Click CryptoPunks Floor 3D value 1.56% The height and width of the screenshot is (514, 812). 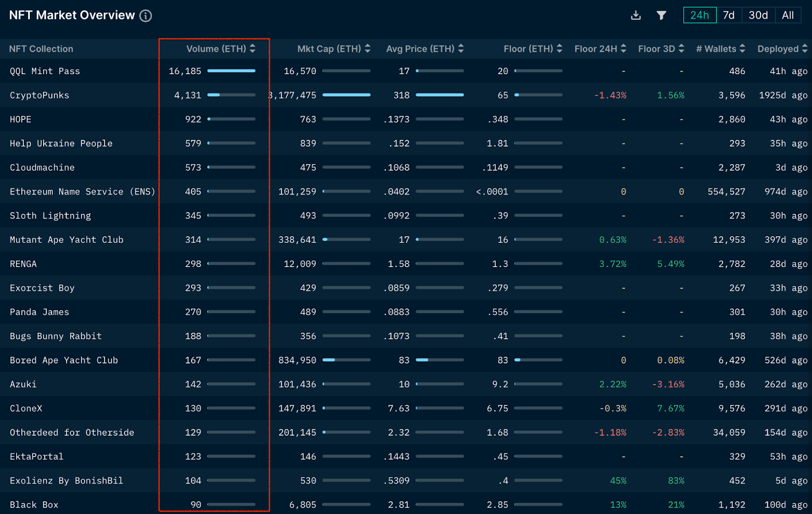(x=670, y=95)
